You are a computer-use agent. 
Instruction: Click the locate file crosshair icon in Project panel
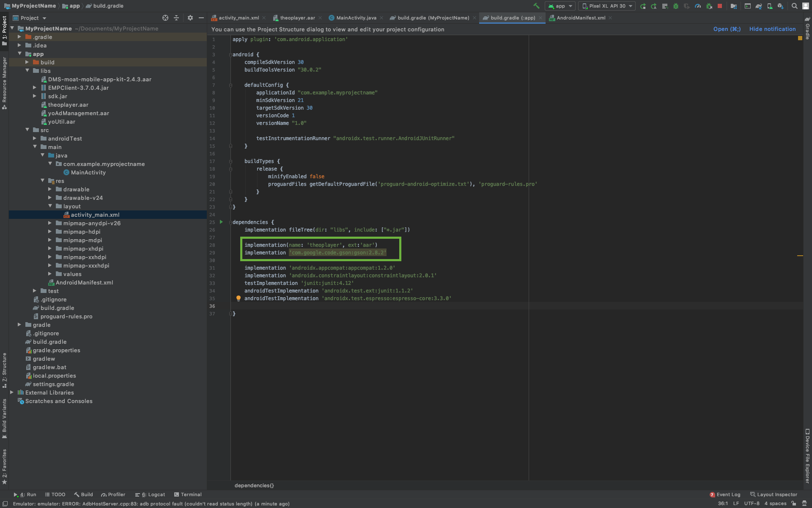point(165,18)
